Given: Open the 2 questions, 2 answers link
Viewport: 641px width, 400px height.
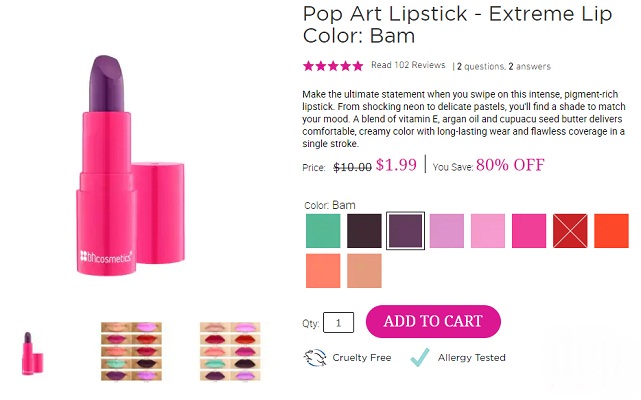Looking at the screenshot, I should [x=504, y=67].
